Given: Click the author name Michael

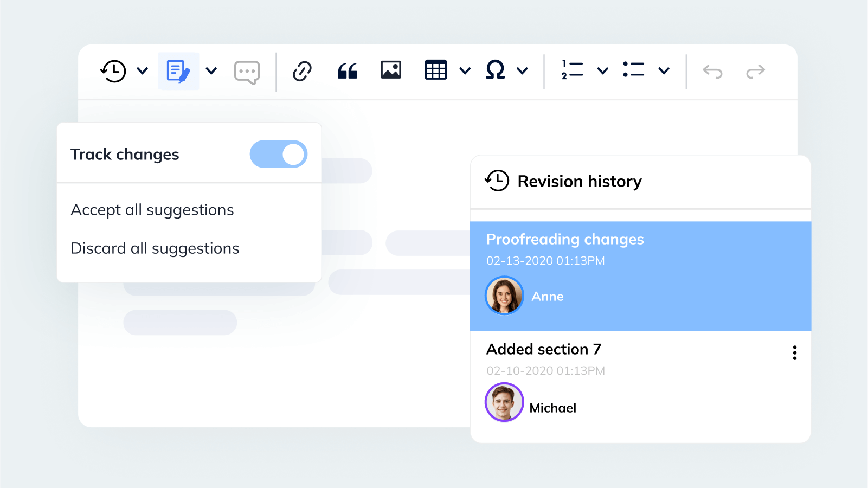Looking at the screenshot, I should point(552,408).
